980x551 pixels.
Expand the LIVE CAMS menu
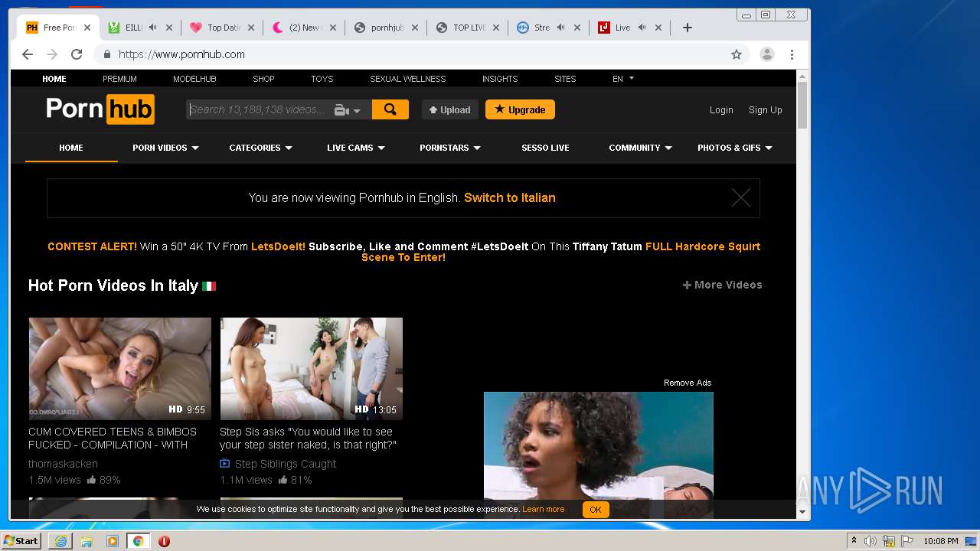coord(355,148)
